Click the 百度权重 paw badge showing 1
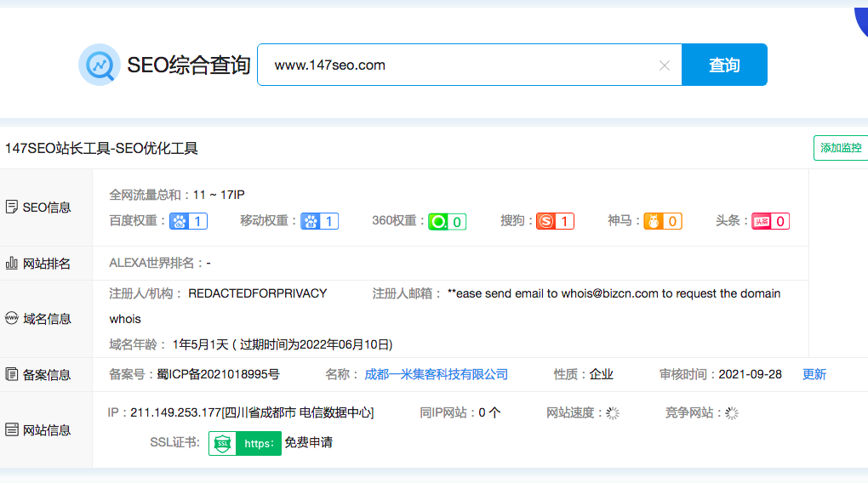868x483 pixels. point(188,221)
